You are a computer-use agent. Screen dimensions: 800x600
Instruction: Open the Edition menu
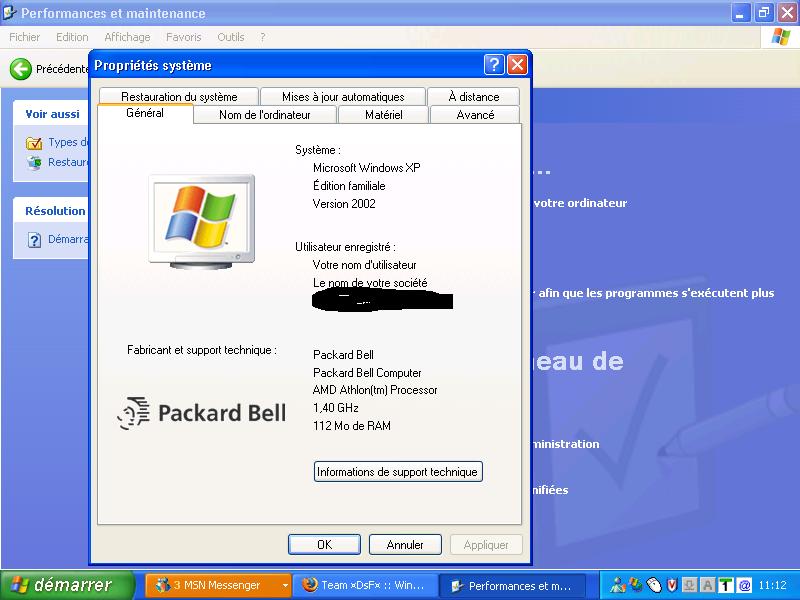coord(72,37)
